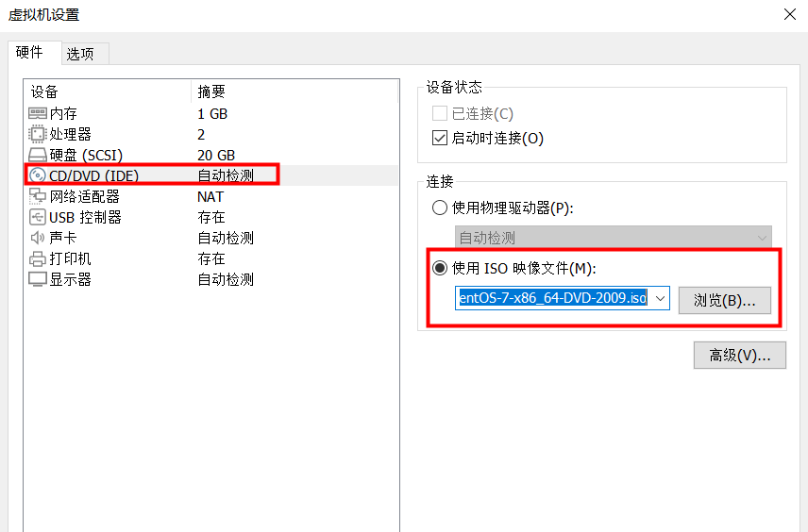
Task: Select 使用物理驱动器 radio button
Action: [440, 208]
